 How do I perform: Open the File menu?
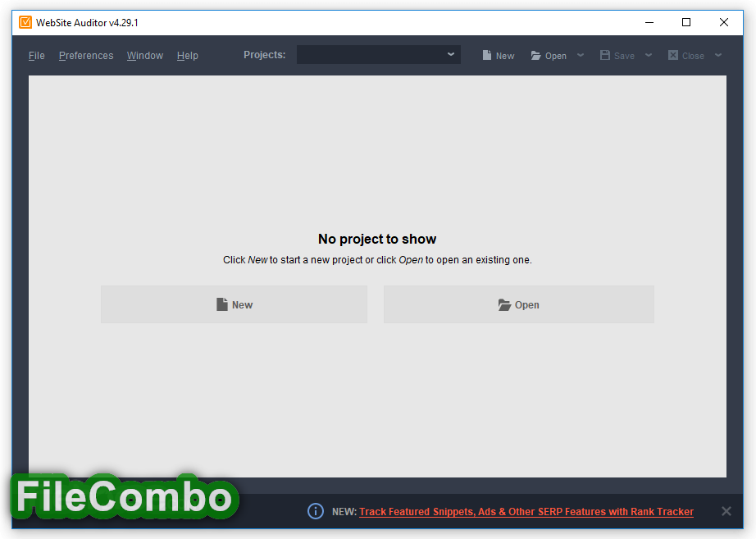(x=37, y=56)
